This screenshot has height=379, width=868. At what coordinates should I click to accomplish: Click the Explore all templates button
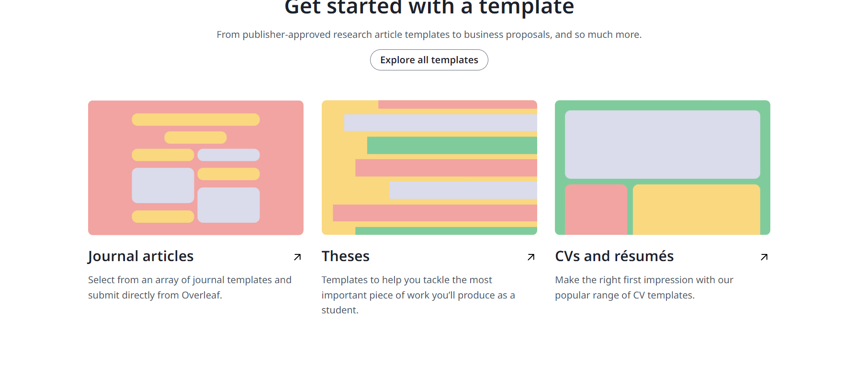[429, 60]
